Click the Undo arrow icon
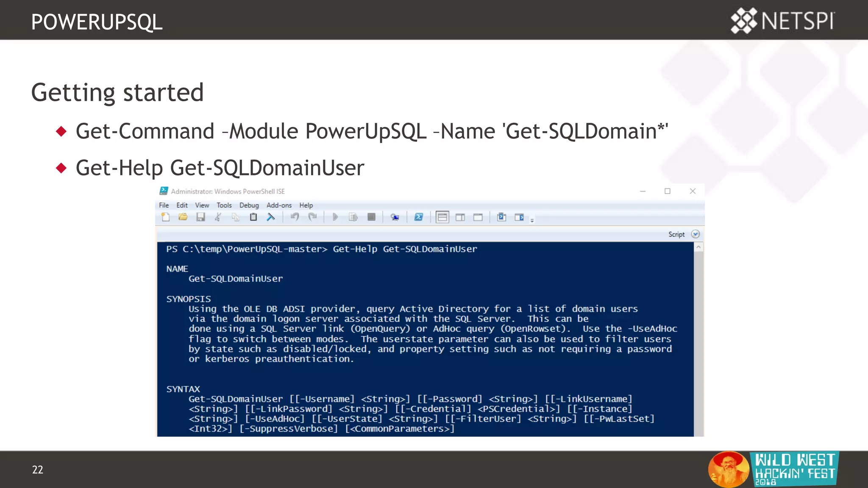The width and height of the screenshot is (868, 488). coord(295,217)
